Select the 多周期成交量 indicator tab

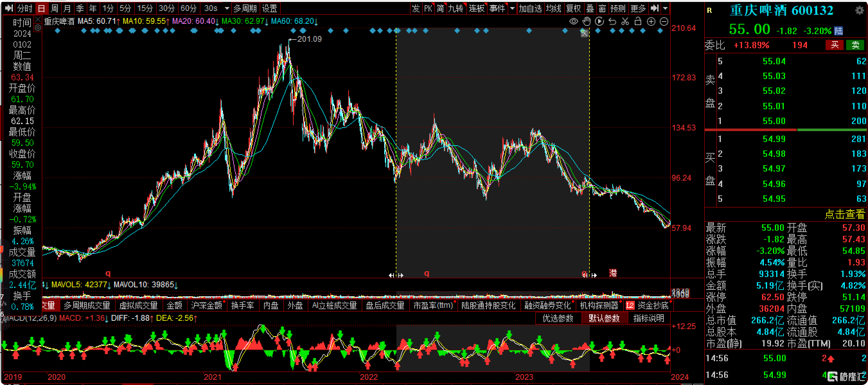[87, 305]
